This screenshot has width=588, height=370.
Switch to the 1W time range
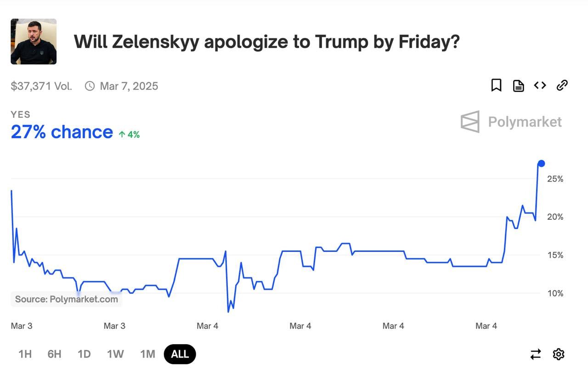click(x=115, y=354)
